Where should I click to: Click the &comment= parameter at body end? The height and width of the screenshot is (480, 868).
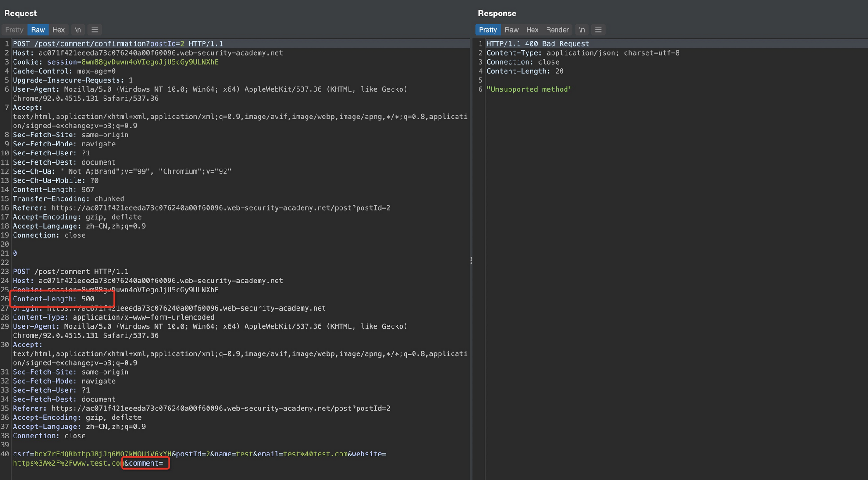coord(144,463)
